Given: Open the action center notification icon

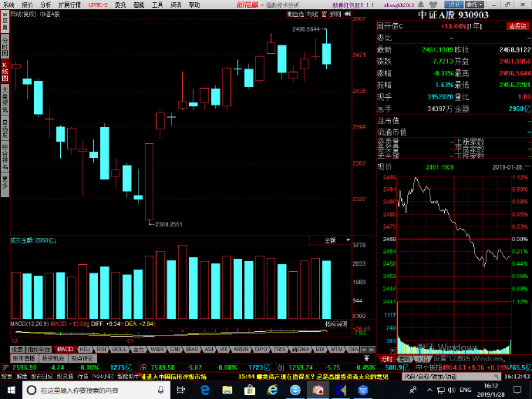Looking at the screenshot, I should [517, 391].
